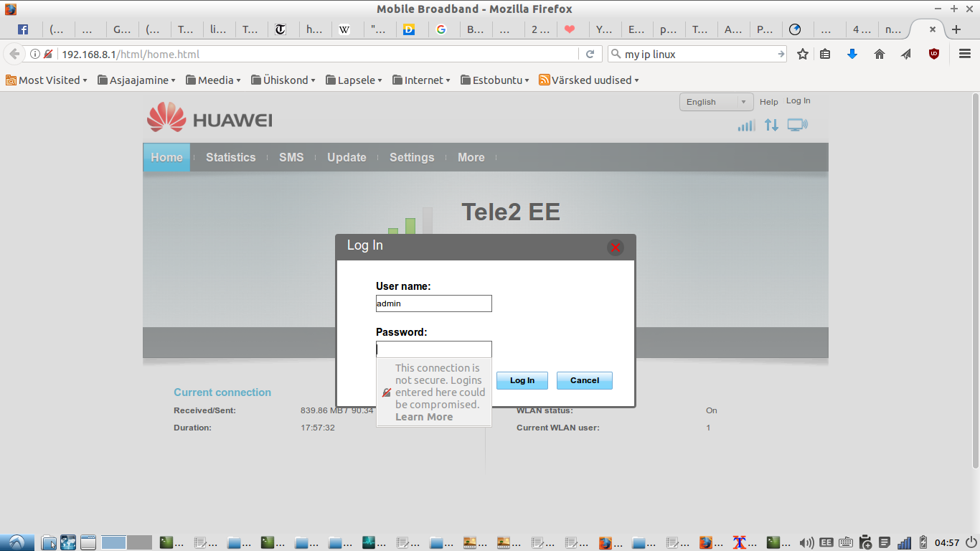The width and height of the screenshot is (980, 551).
Task: Expand the Meedia bookmarks folder
Action: 213,80
